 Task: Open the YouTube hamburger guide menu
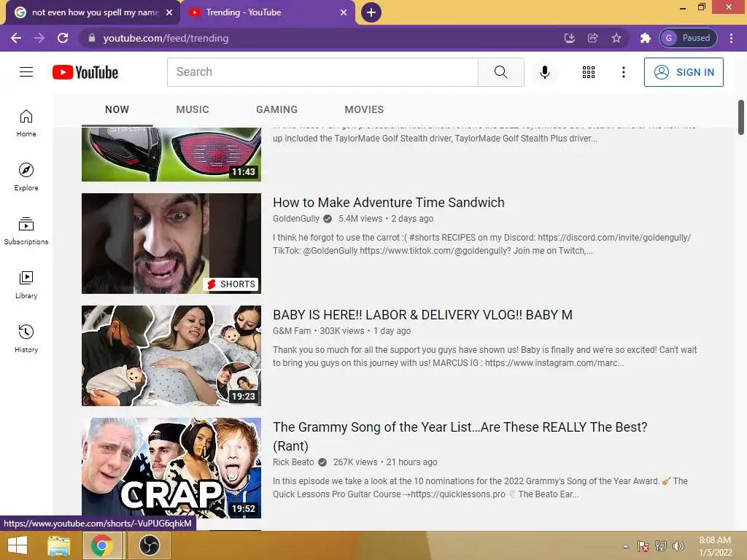[26, 72]
